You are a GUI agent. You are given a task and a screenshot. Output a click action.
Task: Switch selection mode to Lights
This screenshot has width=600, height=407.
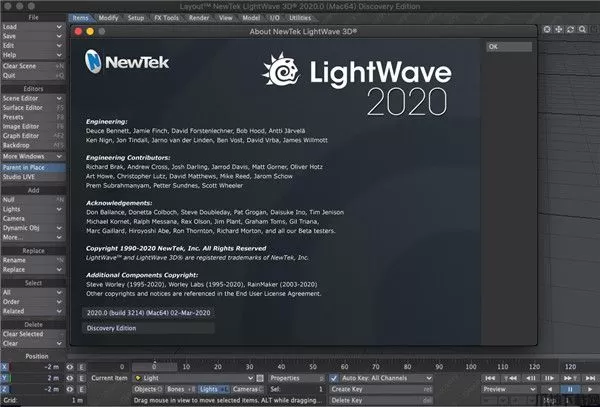click(214, 389)
